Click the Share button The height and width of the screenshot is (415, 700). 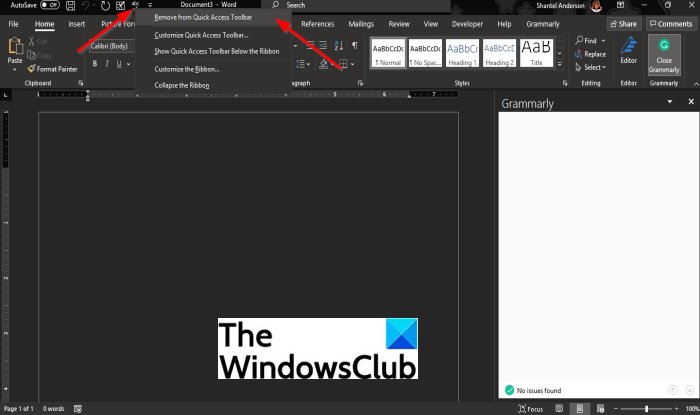624,24
